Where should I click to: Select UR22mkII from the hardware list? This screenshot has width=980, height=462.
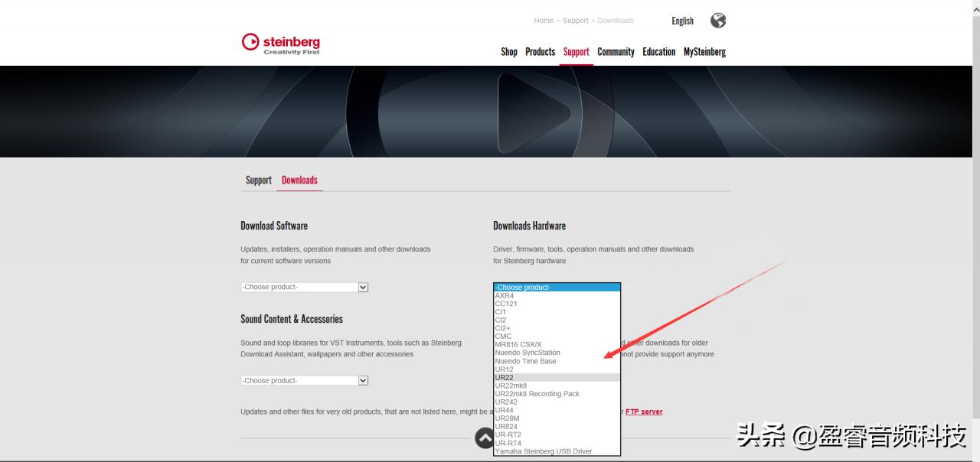click(x=557, y=386)
